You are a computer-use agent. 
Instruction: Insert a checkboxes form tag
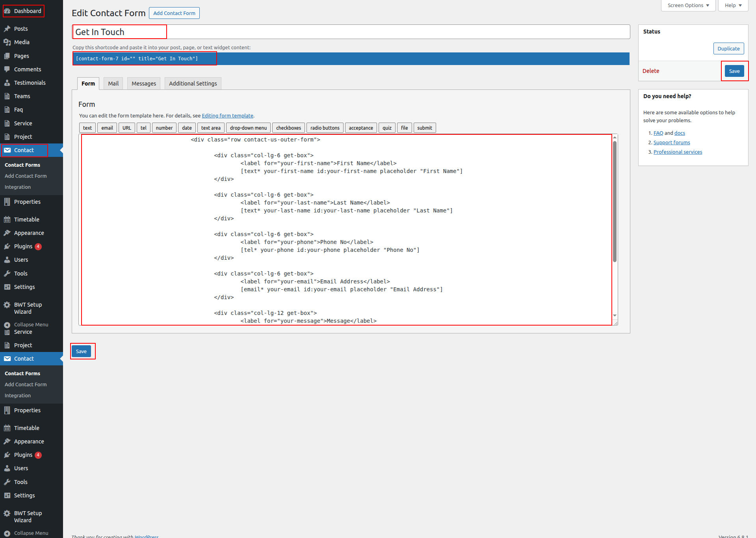tap(288, 128)
